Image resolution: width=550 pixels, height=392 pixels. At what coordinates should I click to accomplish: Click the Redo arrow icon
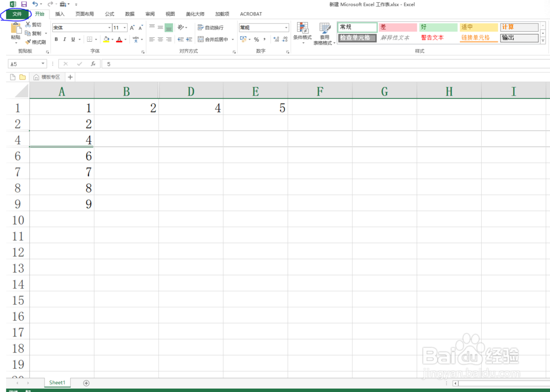click(50, 4)
